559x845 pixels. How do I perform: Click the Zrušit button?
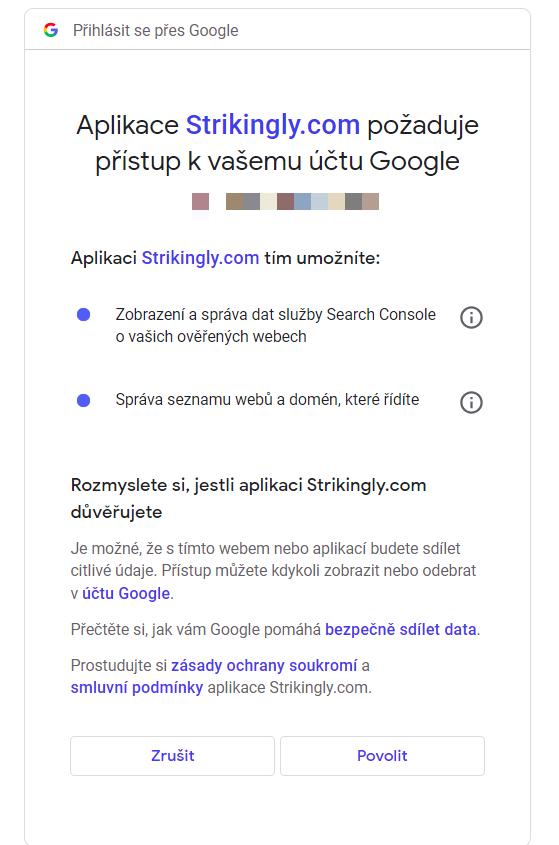[172, 756]
